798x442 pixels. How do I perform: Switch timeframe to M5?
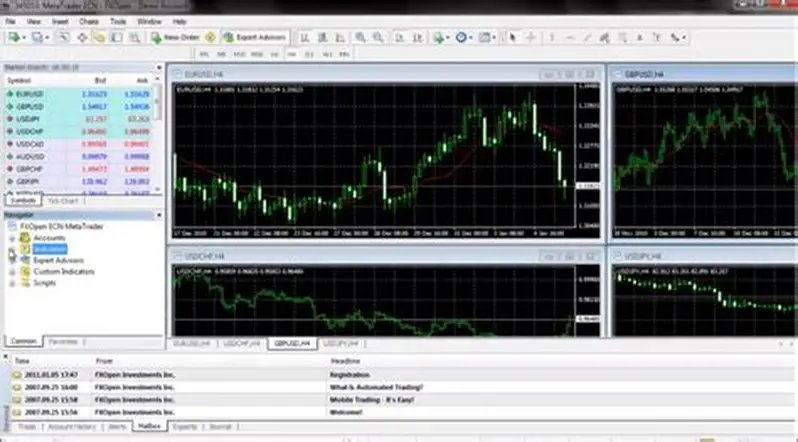click(222, 54)
